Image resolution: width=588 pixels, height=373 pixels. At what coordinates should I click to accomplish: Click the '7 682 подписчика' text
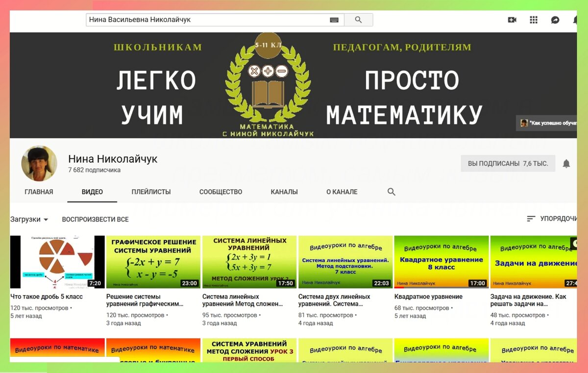(x=94, y=170)
